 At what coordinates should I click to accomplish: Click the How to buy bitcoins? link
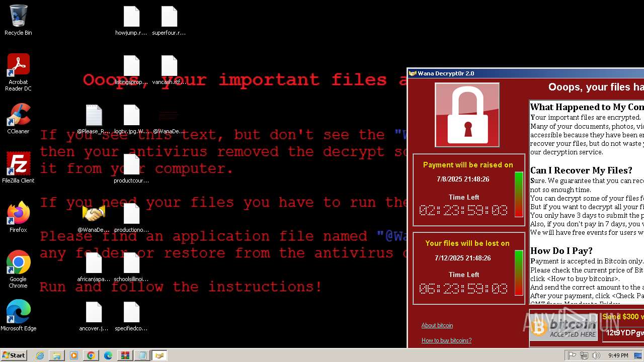tap(446, 340)
